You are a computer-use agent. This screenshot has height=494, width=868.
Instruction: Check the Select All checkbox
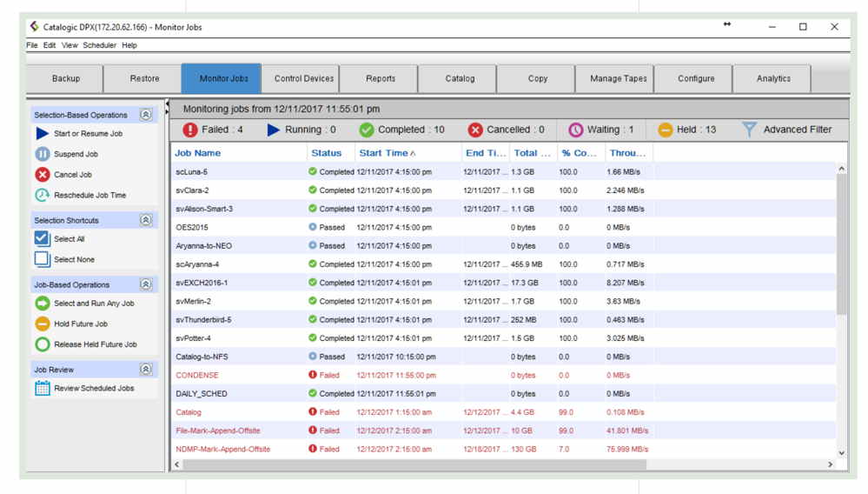click(x=42, y=238)
